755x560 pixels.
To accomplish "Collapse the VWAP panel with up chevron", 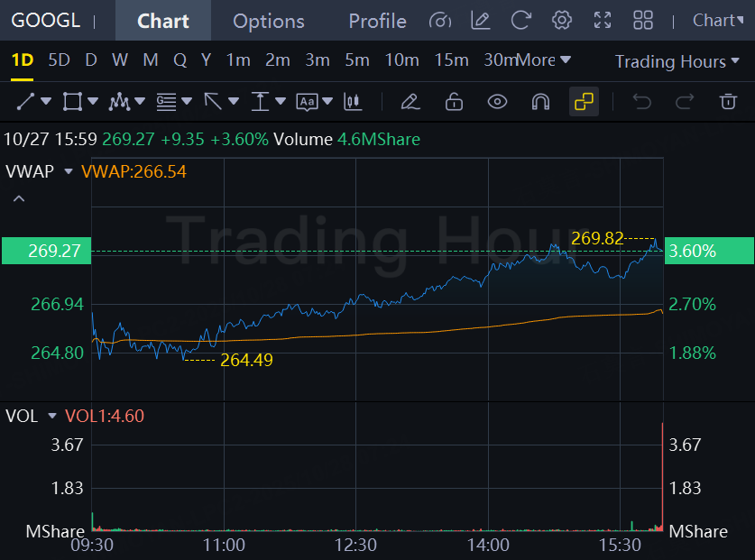I will pos(19,198).
